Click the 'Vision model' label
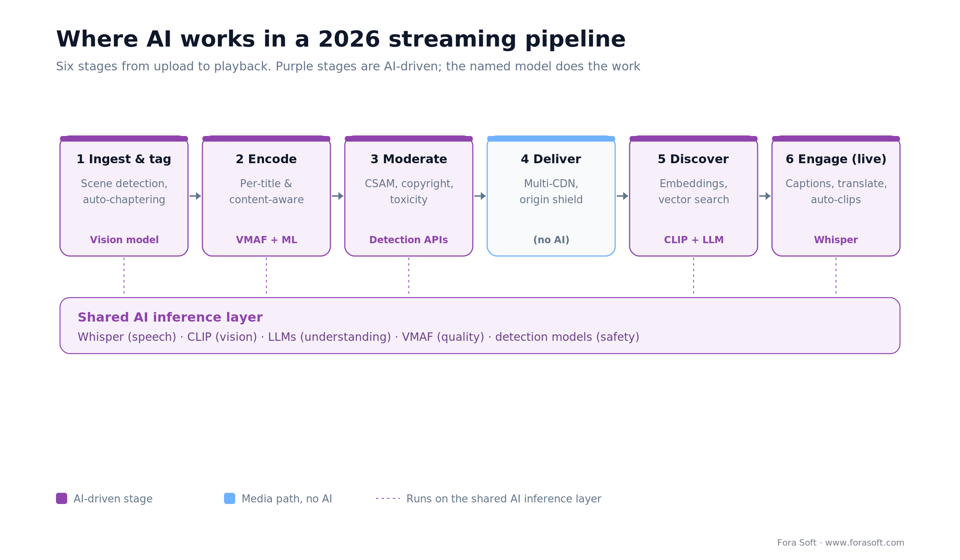 point(124,240)
